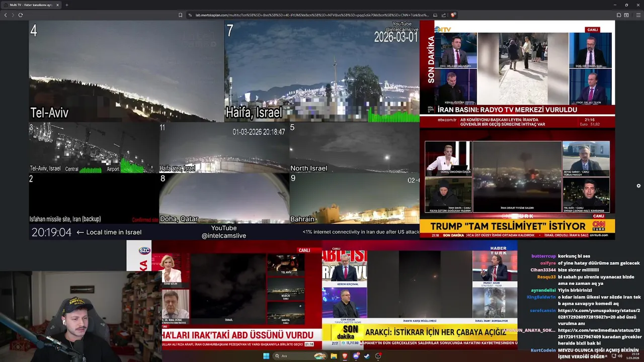Open the Windows Start menu
The image size is (644, 362).
pyautogui.click(x=266, y=356)
